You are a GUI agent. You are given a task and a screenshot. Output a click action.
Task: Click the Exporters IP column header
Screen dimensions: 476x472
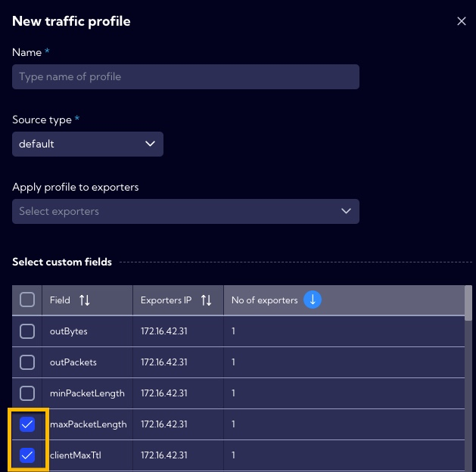tap(178, 300)
